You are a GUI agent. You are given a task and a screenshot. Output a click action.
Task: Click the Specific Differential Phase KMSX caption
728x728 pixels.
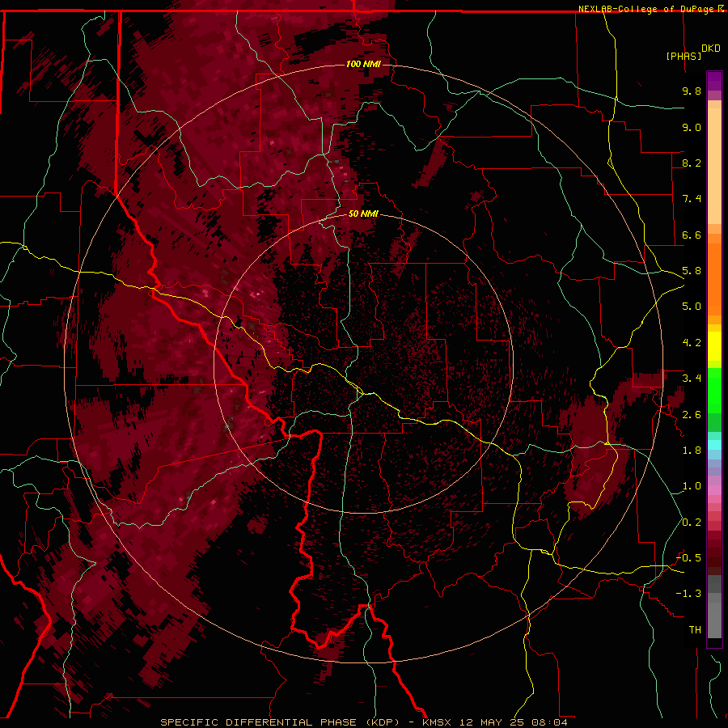point(363,722)
